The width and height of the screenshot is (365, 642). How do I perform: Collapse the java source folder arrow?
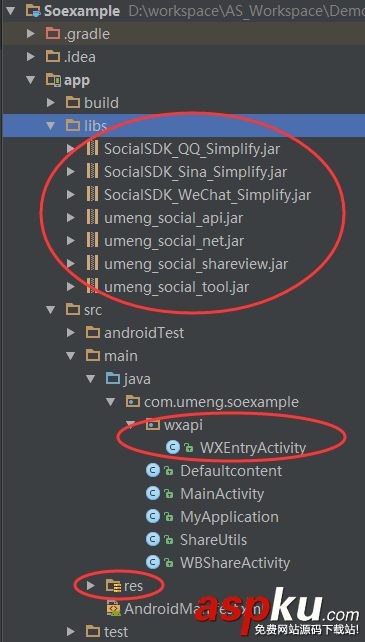[91, 379]
